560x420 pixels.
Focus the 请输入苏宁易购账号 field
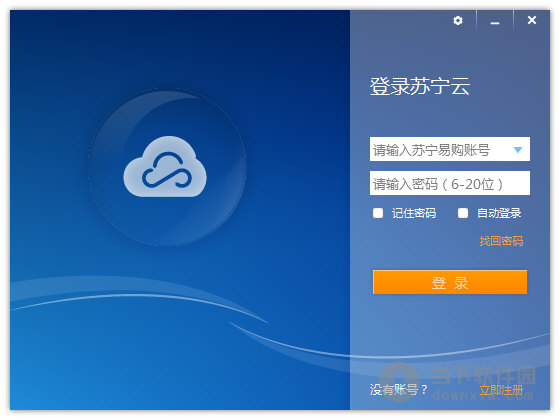coord(450,149)
